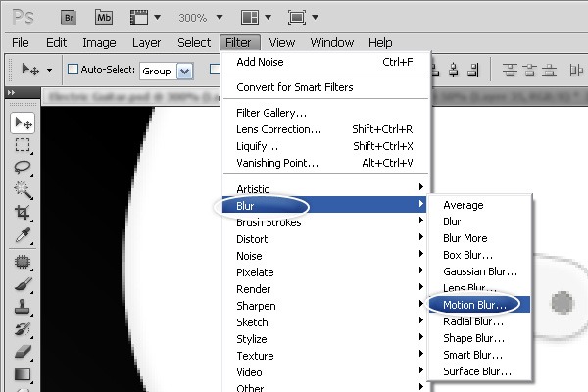
Task: Choose Shape Blur in the submenu
Action: (x=480, y=338)
